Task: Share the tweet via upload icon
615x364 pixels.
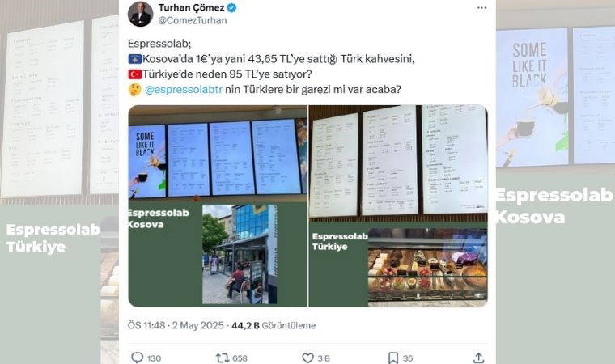Action: [x=478, y=358]
